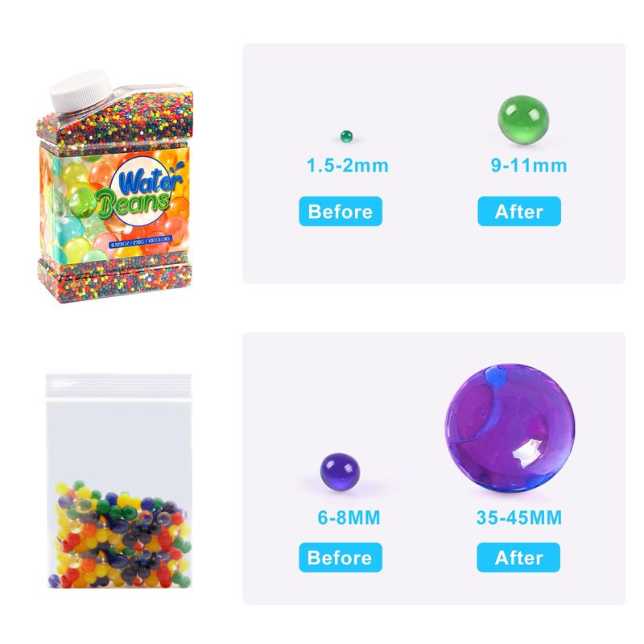This screenshot has width=644, height=644.
Task: Click the blue weight strip on bottle
Action: 140,241
